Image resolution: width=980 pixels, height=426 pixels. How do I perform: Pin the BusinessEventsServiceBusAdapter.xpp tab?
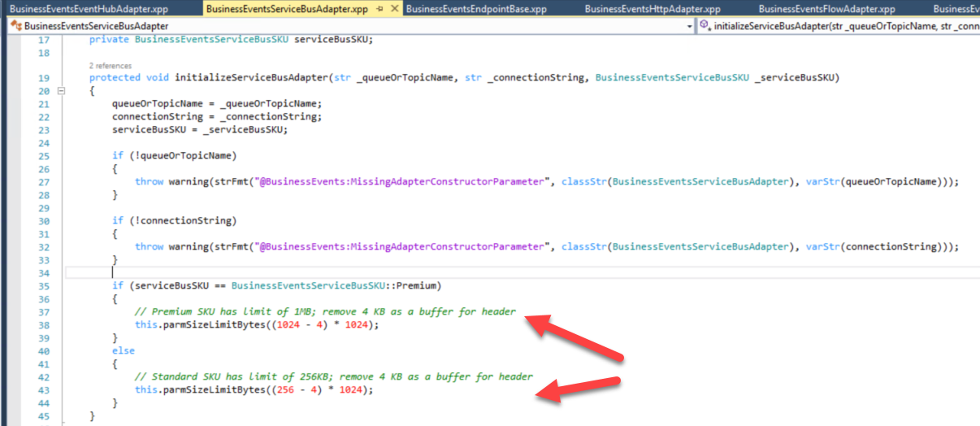[x=380, y=9]
